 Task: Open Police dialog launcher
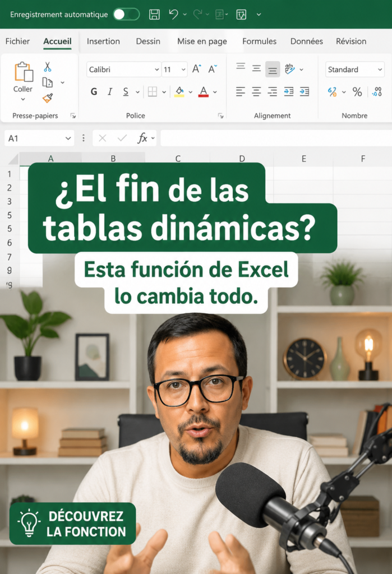click(220, 115)
